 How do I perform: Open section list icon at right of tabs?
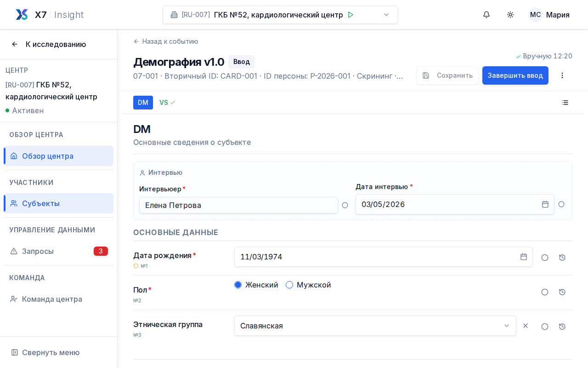tap(565, 103)
